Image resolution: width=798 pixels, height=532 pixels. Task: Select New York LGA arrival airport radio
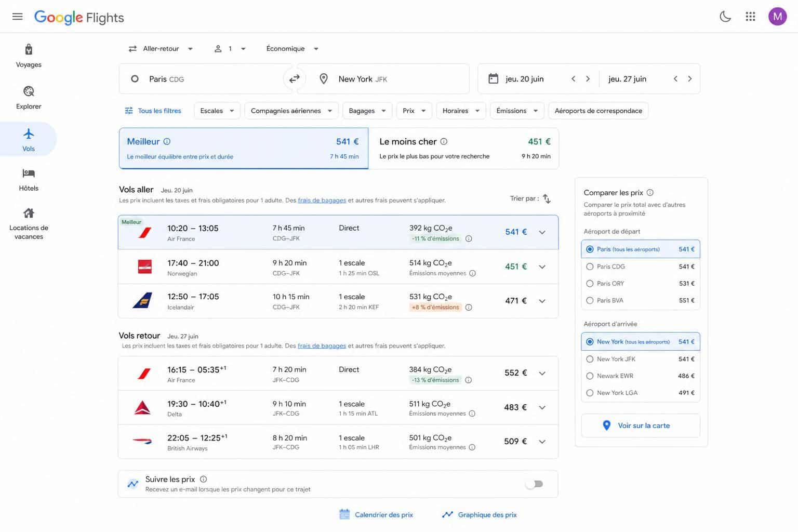(x=590, y=393)
